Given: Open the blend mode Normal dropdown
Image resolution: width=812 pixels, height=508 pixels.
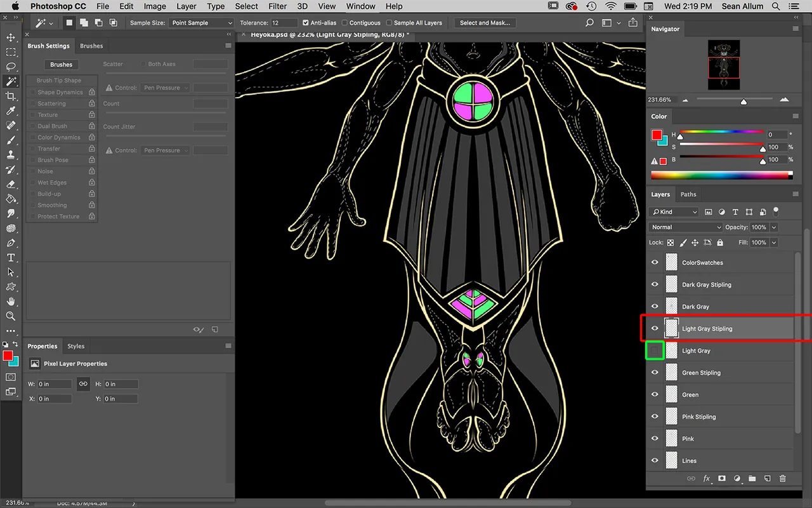Looking at the screenshot, I should (x=686, y=227).
